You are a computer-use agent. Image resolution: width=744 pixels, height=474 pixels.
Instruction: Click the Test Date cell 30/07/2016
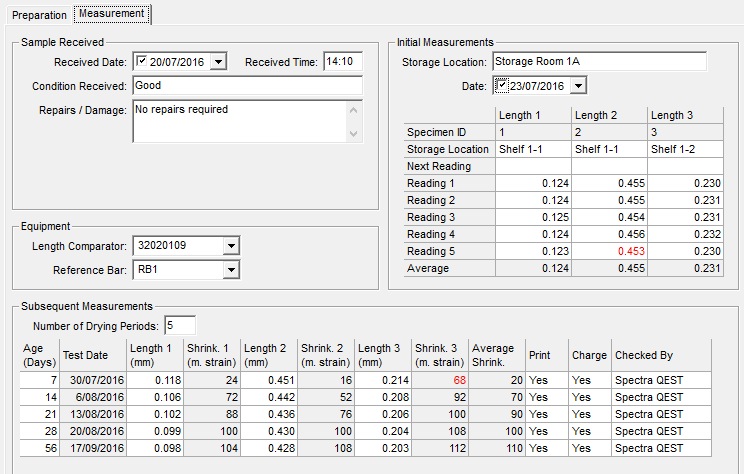[x=92, y=380]
